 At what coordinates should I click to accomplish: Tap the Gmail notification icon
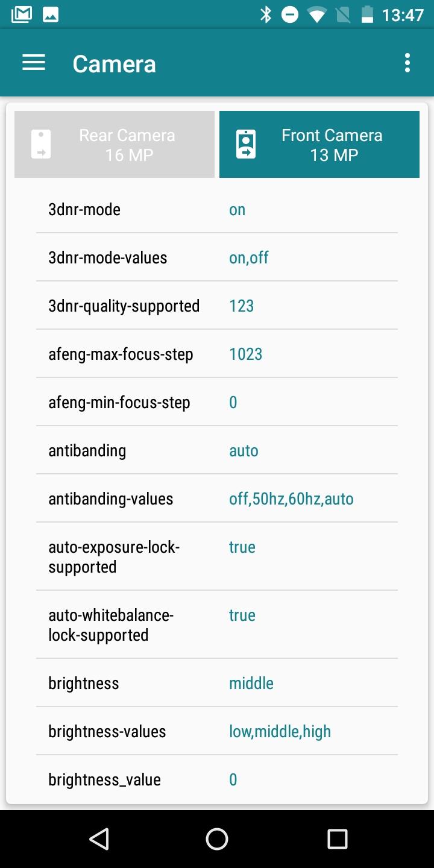[22, 14]
